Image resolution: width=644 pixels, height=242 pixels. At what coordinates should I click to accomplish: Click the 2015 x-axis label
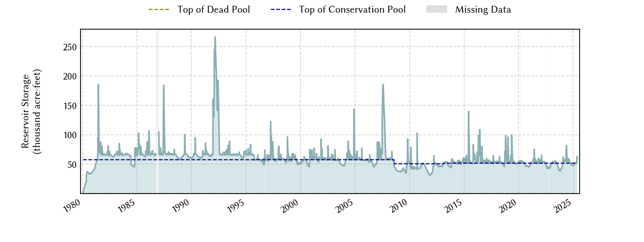(454, 206)
